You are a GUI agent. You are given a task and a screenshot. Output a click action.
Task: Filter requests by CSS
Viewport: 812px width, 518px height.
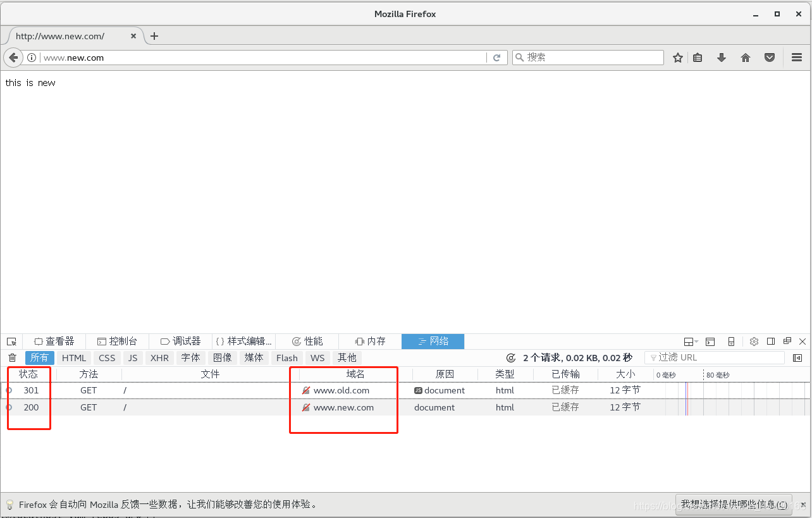(x=107, y=358)
